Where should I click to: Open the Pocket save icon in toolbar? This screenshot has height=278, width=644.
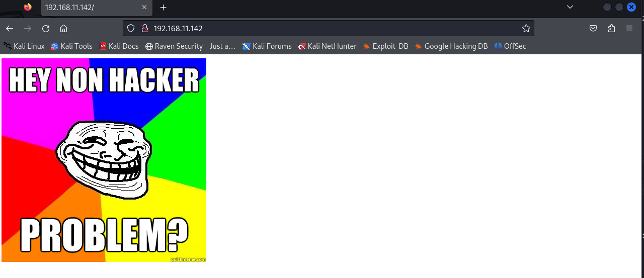[x=593, y=29]
